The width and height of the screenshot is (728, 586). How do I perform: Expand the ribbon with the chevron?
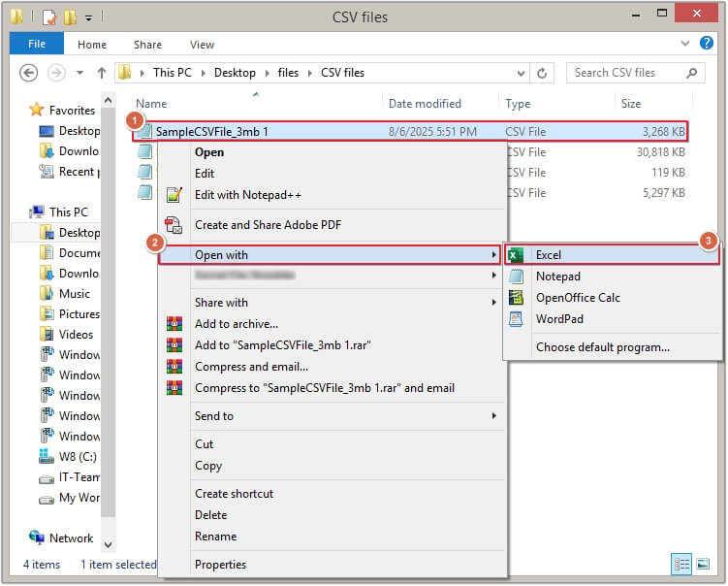pos(684,44)
